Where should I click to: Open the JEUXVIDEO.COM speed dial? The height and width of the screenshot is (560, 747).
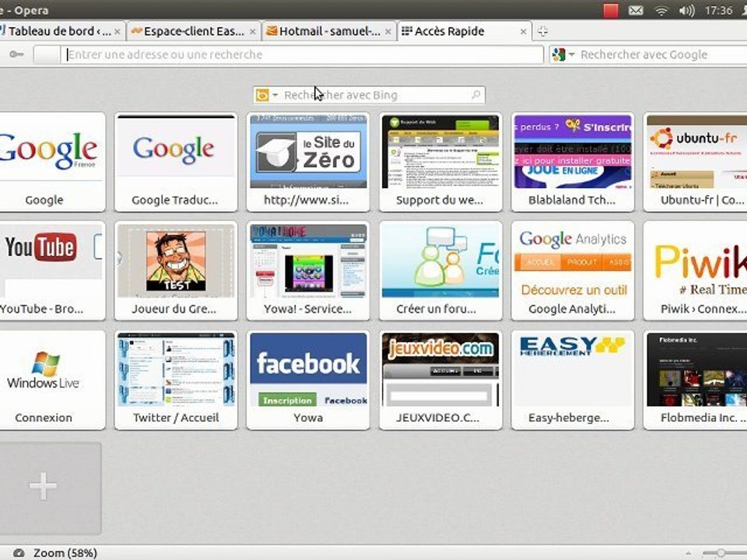click(440, 380)
